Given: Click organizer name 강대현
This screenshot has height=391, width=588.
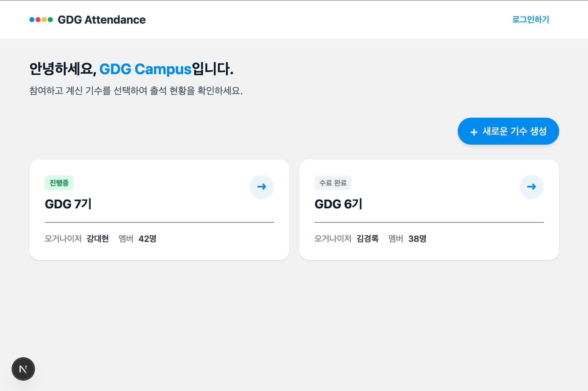Looking at the screenshot, I should (98, 238).
